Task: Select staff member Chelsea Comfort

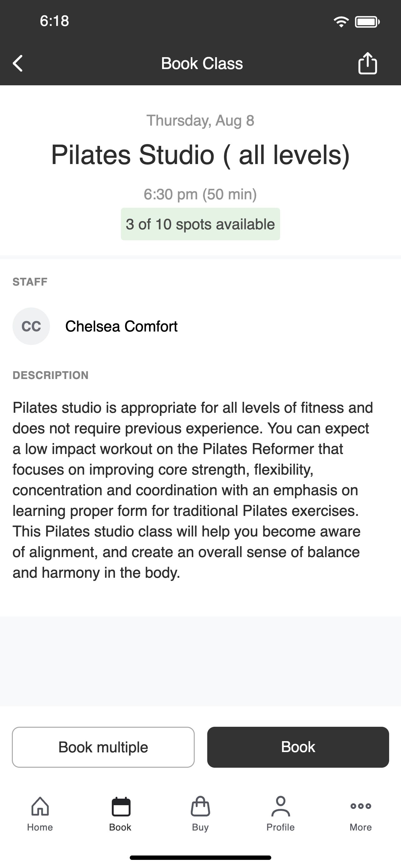Action: (121, 326)
